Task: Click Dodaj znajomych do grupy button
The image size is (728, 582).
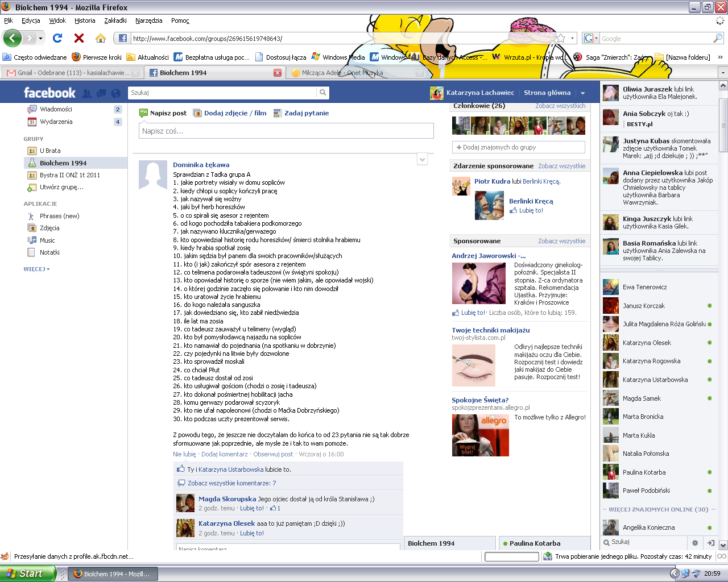Action: point(518,147)
